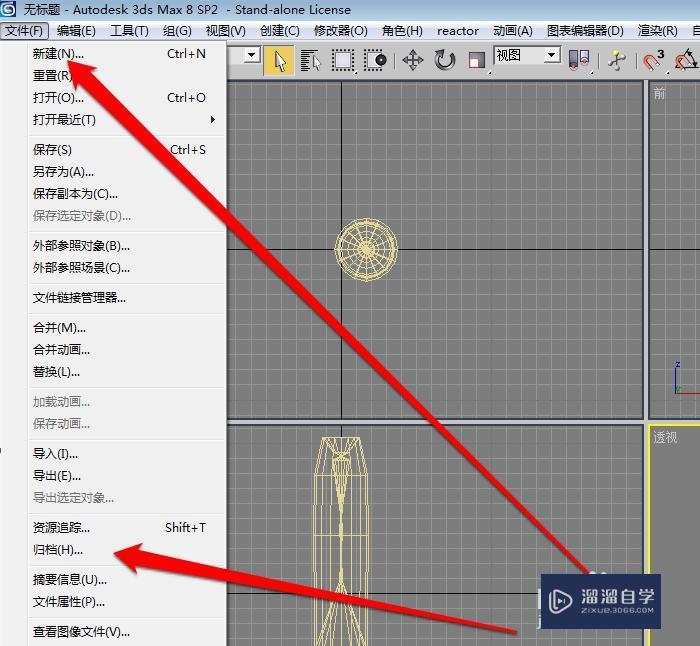The image size is (700, 646).
Task: Click 3ds Max application logo icon
Action: click(x=8, y=8)
